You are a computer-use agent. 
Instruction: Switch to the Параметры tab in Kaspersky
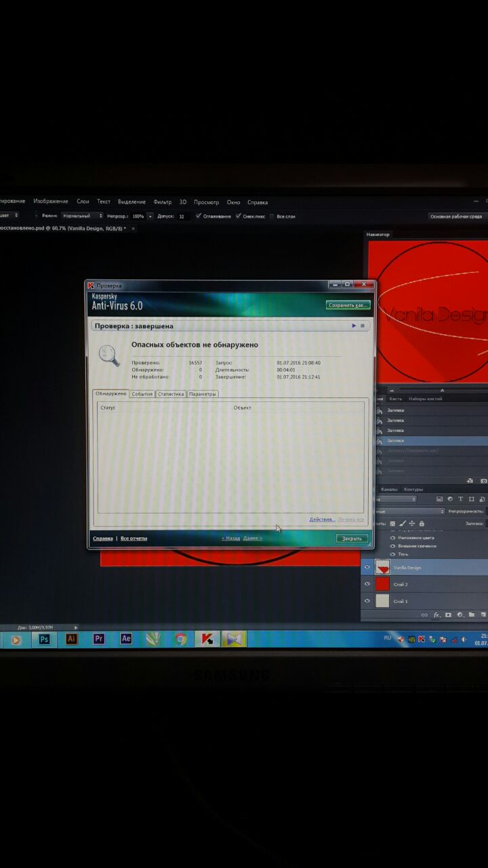coord(203,394)
